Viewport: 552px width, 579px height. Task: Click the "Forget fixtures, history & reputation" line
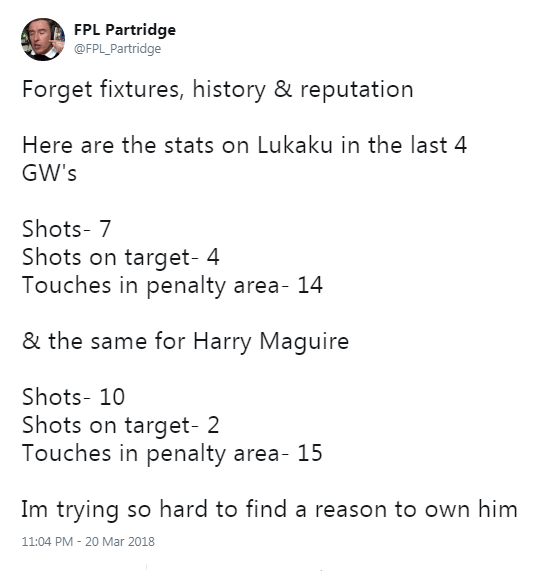pyautogui.click(x=217, y=90)
